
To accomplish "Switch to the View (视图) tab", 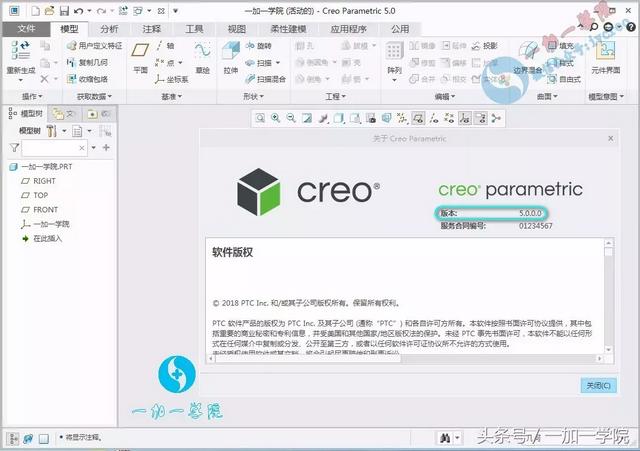I will (x=237, y=29).
